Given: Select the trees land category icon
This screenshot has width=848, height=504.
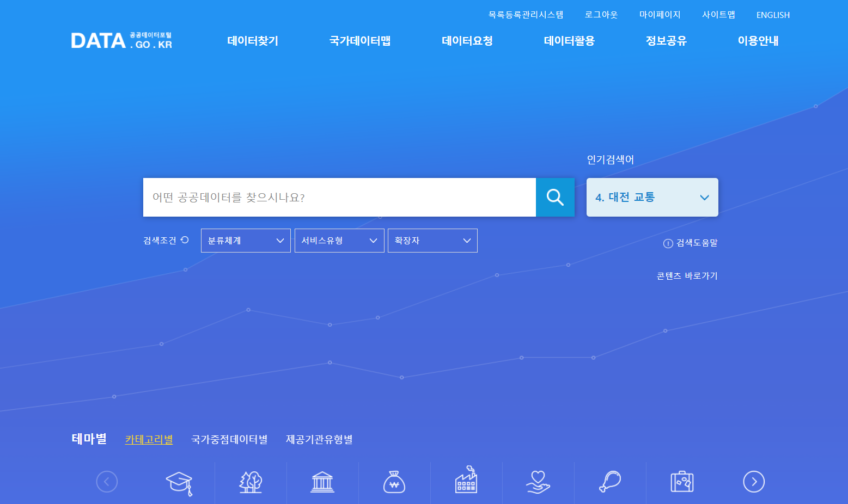Looking at the screenshot, I should tap(251, 482).
